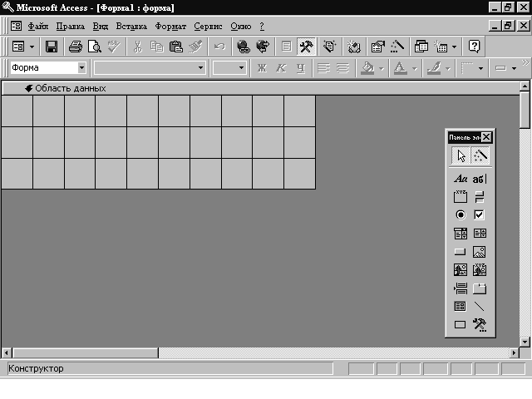Click the AutoFormat toolbar icon
This screenshot has height=399, width=532.
pos(329,47)
